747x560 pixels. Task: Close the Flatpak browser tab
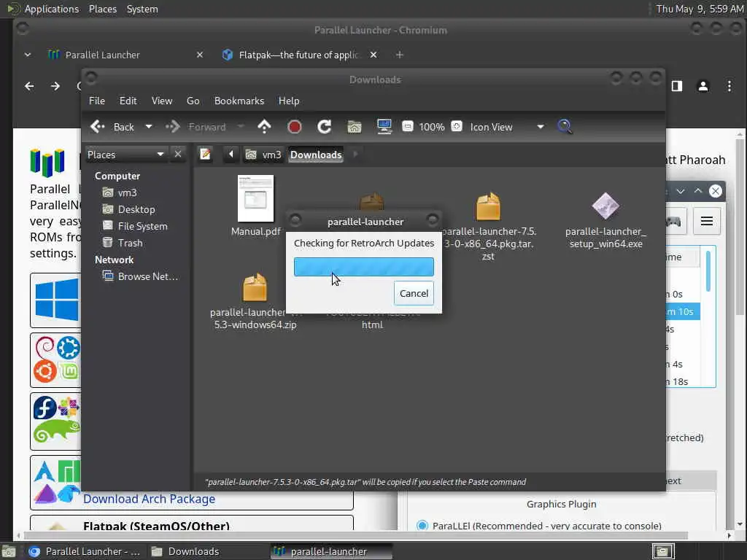click(x=373, y=55)
